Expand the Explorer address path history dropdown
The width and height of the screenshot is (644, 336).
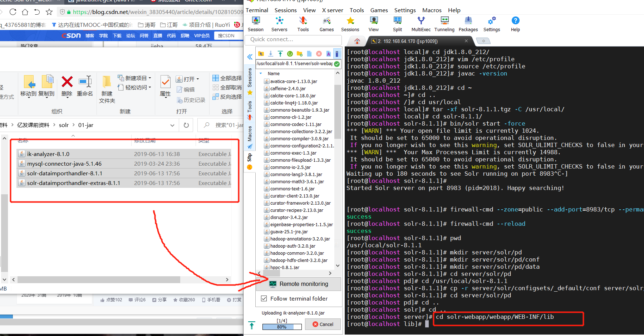point(172,125)
